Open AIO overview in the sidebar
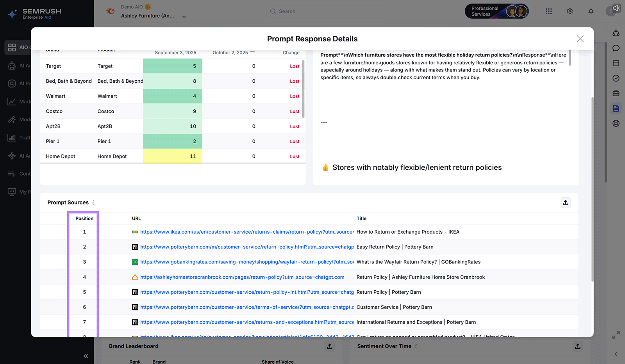Viewport: 625px width, 364px height. (x=18, y=47)
